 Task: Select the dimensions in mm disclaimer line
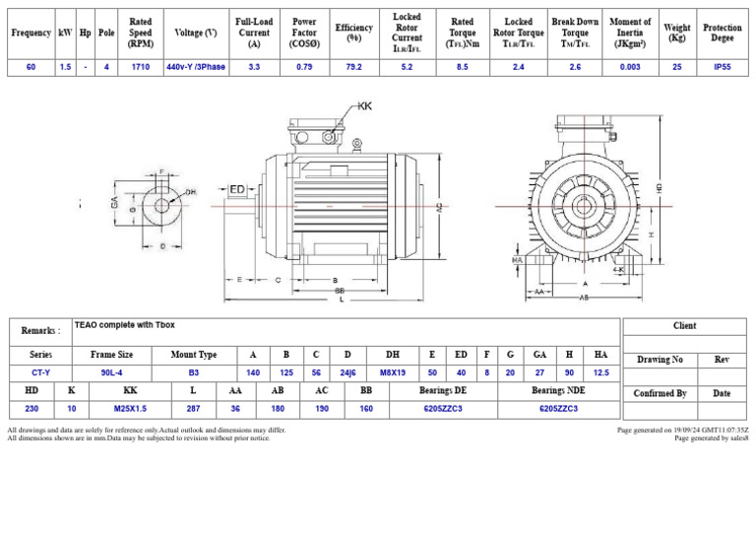(x=139, y=438)
